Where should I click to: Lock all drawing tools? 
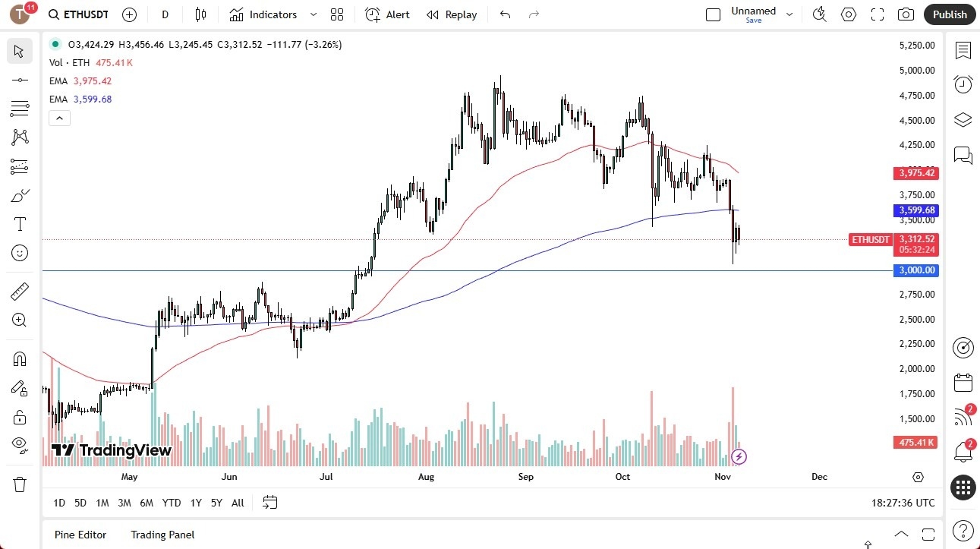coord(20,416)
